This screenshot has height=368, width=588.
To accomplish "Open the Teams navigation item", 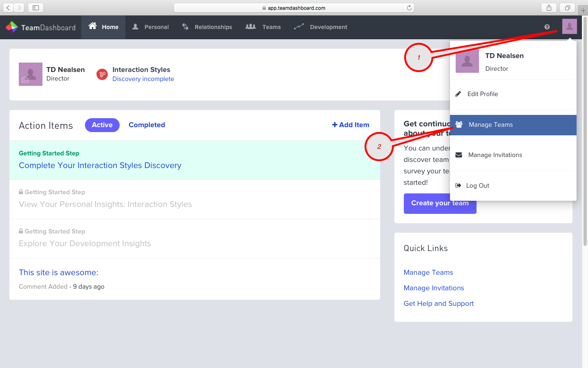I will (x=263, y=27).
